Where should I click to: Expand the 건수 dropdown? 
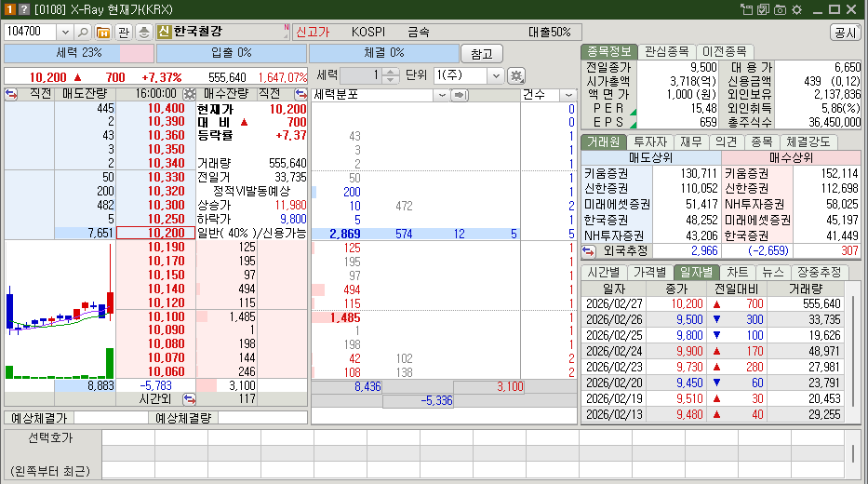coord(568,95)
